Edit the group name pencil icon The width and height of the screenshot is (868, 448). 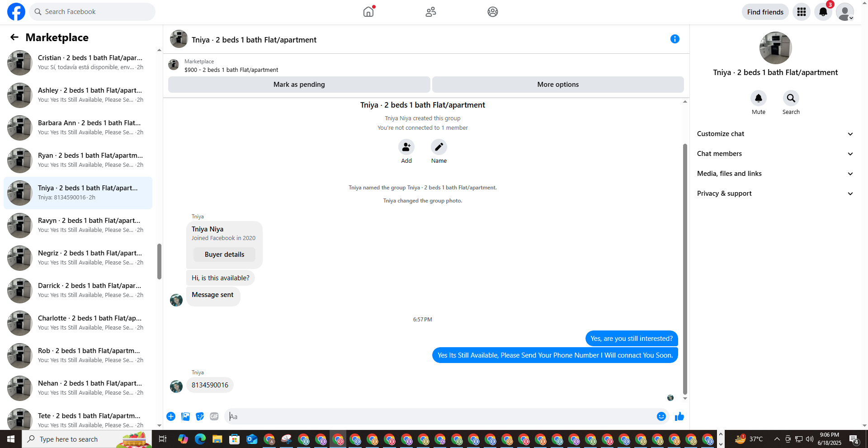pos(439,147)
